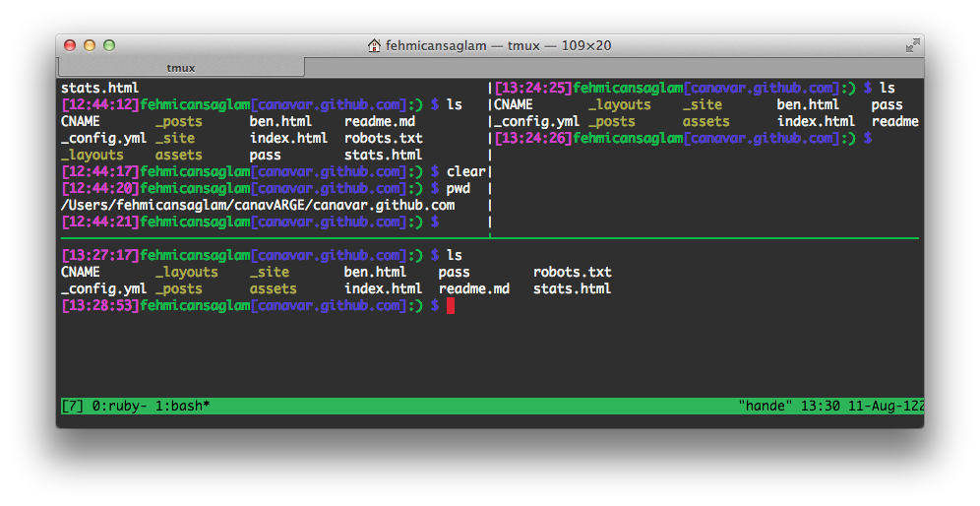Click readme.md in the bottom pane listing
The height and width of the screenshot is (506, 980).
474,289
